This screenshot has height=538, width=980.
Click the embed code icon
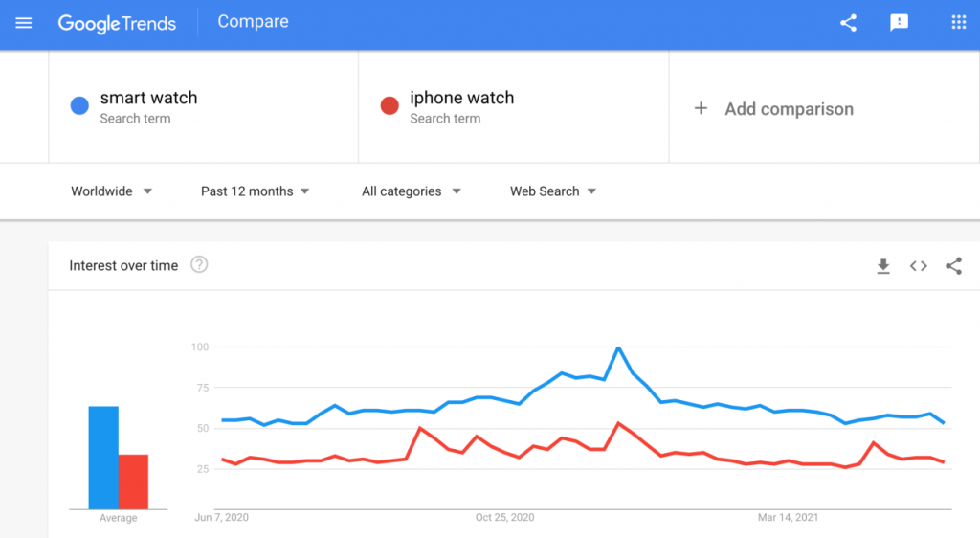click(918, 266)
